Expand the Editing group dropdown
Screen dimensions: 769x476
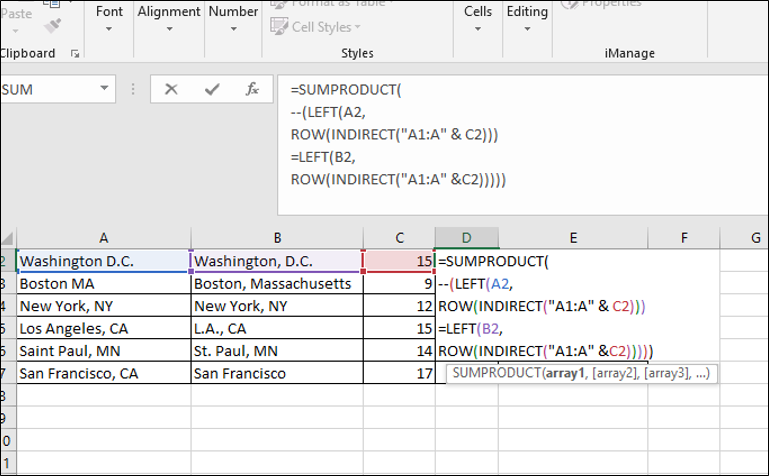(527, 29)
